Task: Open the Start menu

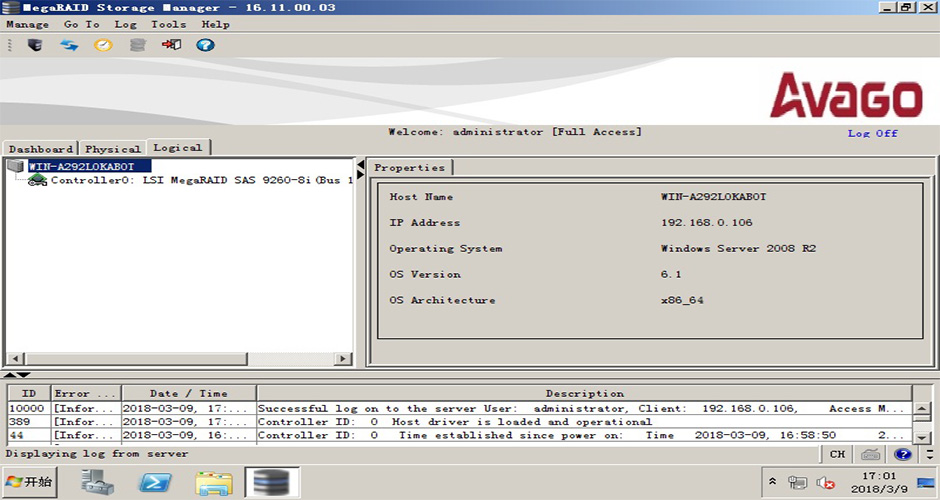Action: point(29,482)
